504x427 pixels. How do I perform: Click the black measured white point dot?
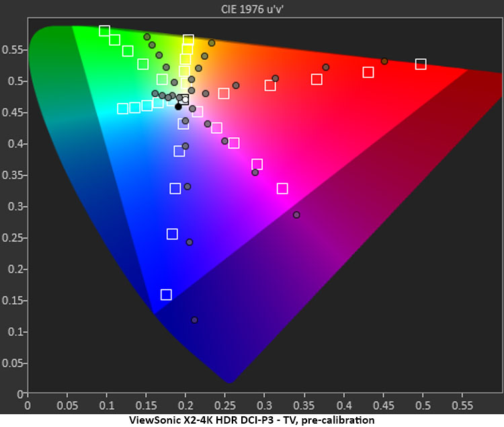[178, 107]
